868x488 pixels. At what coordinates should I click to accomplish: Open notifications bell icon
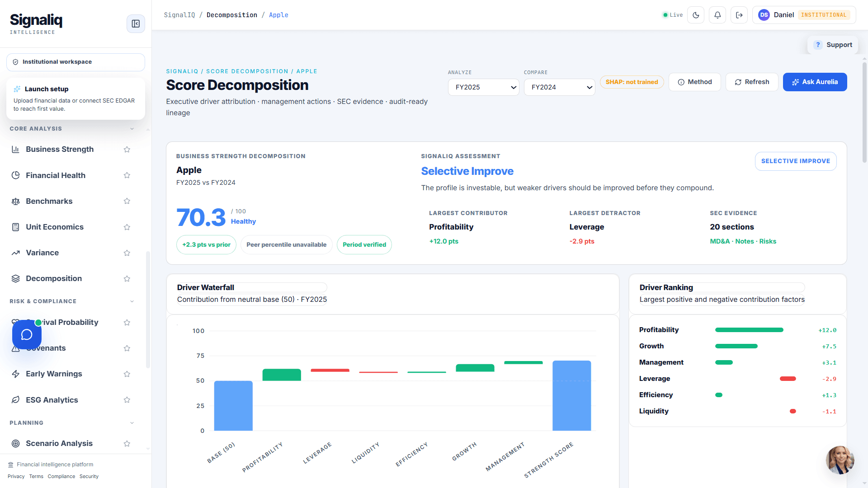pyautogui.click(x=717, y=15)
